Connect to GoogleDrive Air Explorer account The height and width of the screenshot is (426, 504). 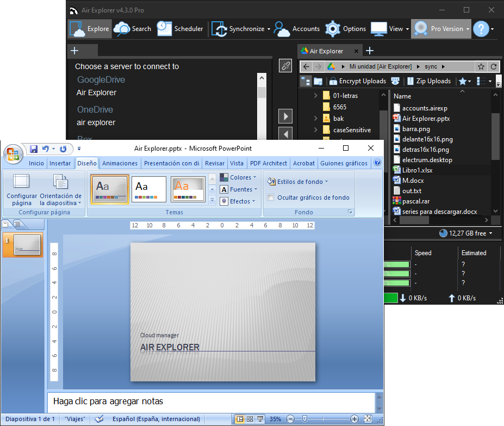pyautogui.click(x=96, y=92)
